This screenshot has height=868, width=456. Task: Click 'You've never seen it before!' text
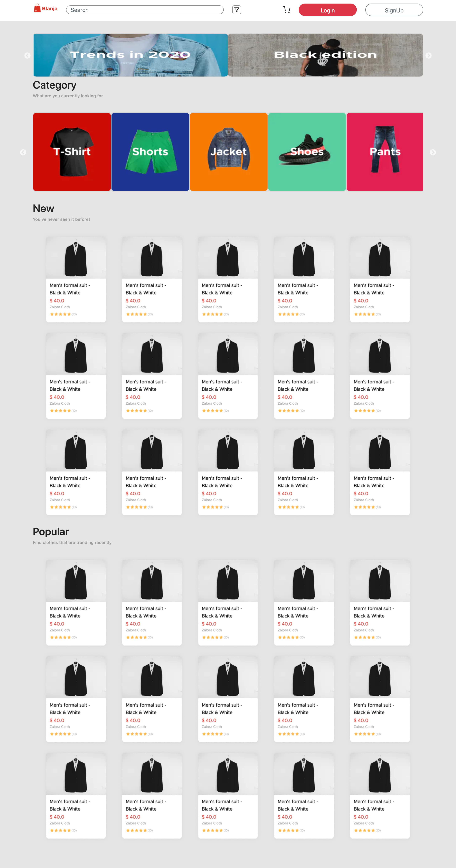pyautogui.click(x=61, y=219)
